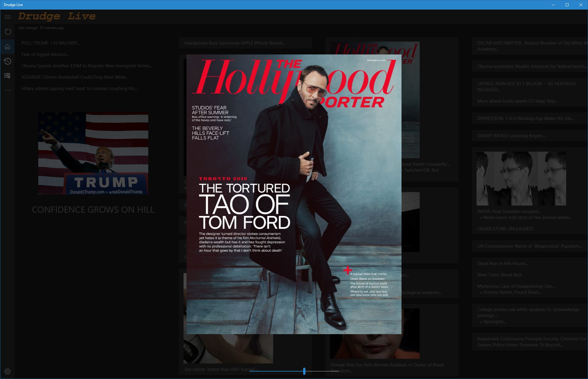This screenshot has width=588, height=379.
Task: Open 'Headphone Buzz Surrounds APPLE iPhone Reveal'
Action: pyautogui.click(x=234, y=43)
